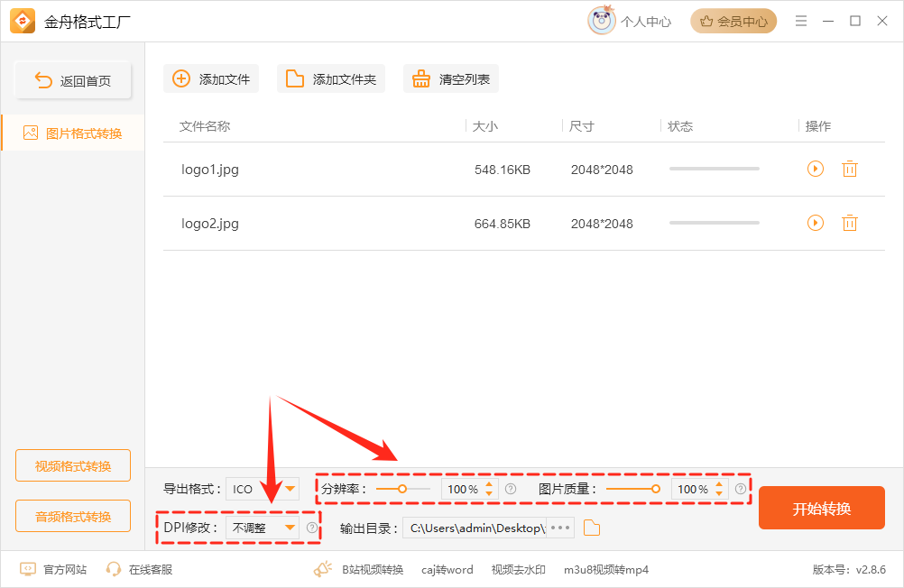Image resolution: width=904 pixels, height=588 pixels.
Task: Click the help icon beside 分辨率
Action: [511, 489]
